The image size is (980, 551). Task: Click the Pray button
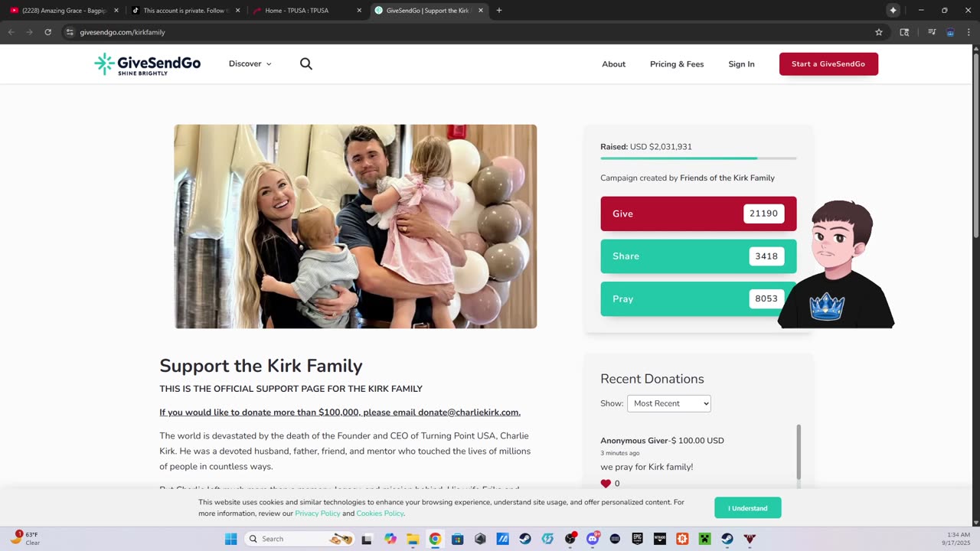click(698, 298)
